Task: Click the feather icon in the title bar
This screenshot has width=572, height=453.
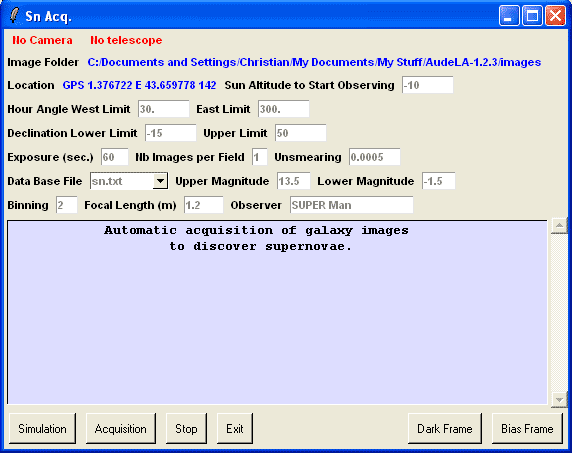Action: click(14, 16)
